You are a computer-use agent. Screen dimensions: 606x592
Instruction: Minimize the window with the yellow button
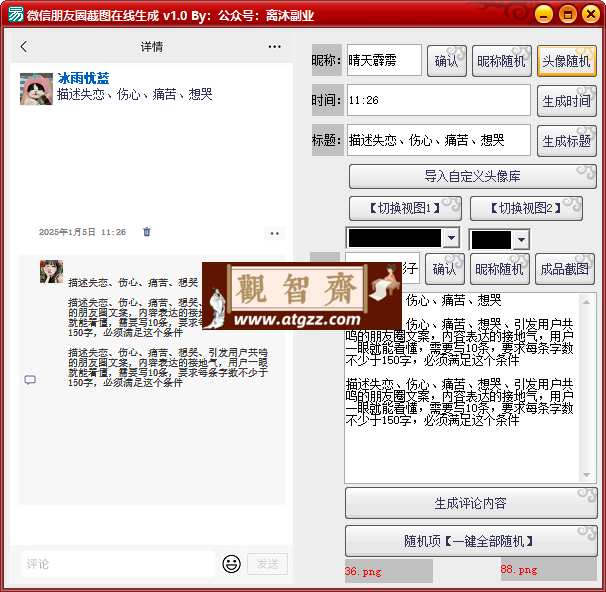click(x=544, y=15)
